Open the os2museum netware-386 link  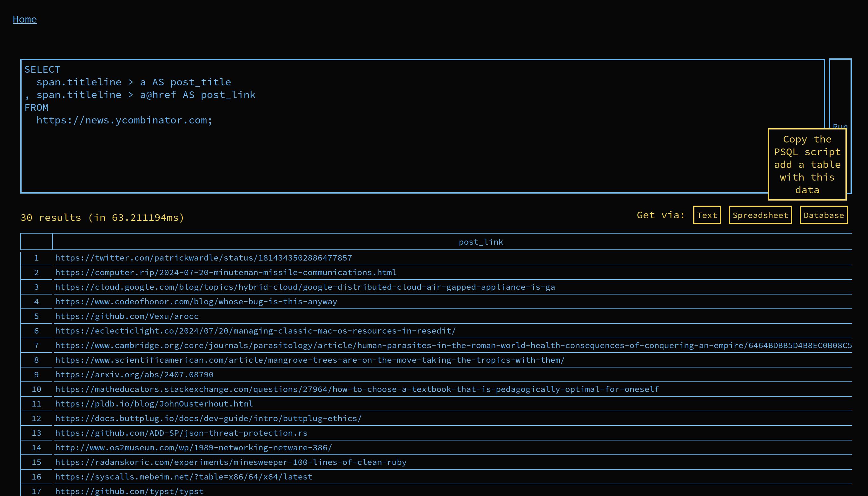(194, 448)
